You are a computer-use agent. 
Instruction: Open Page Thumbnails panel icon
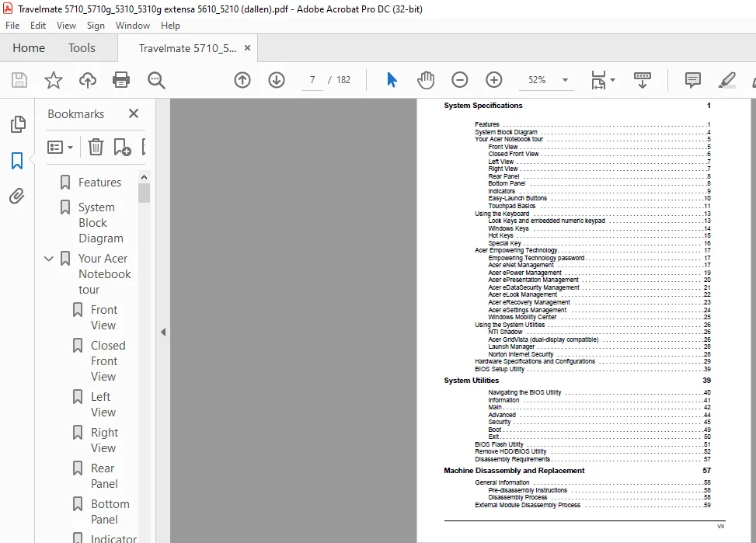[17, 124]
